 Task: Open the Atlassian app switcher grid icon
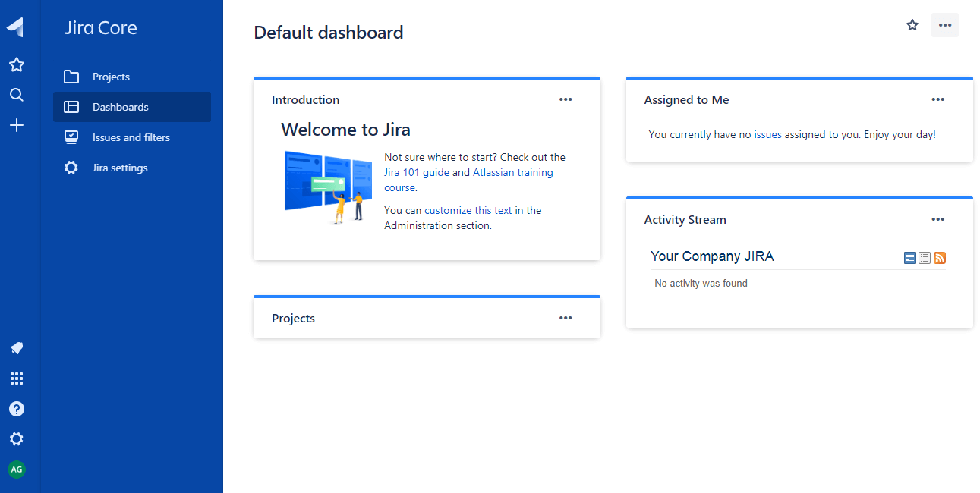point(16,378)
